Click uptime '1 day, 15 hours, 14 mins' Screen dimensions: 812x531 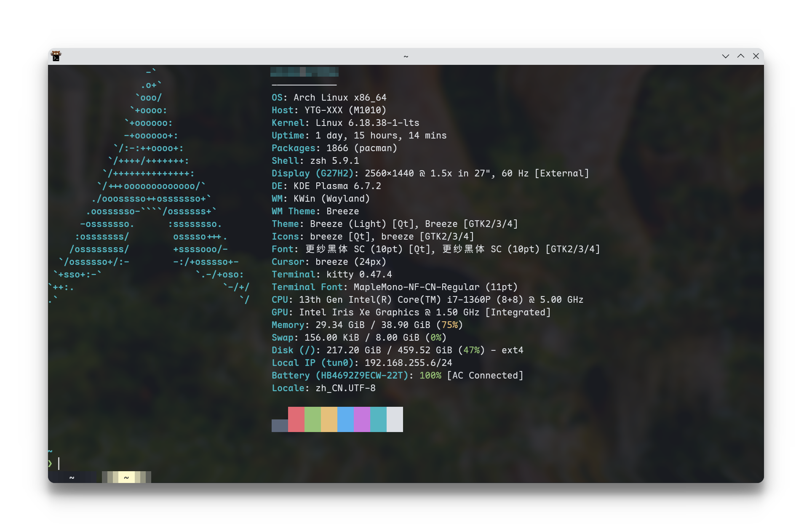381,136
